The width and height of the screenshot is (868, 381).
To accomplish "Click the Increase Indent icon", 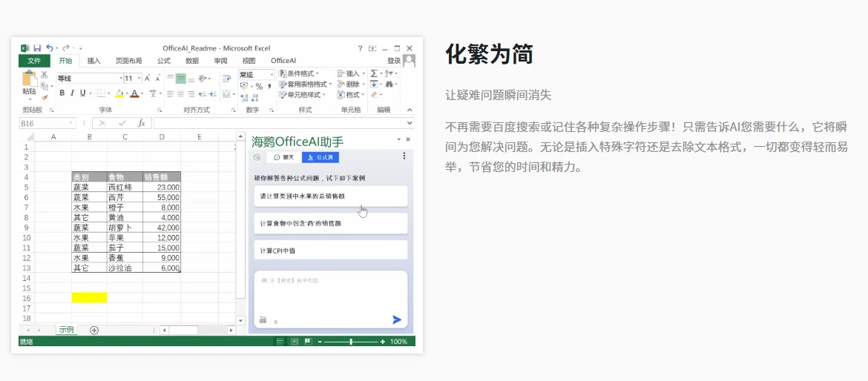I will click(x=212, y=94).
